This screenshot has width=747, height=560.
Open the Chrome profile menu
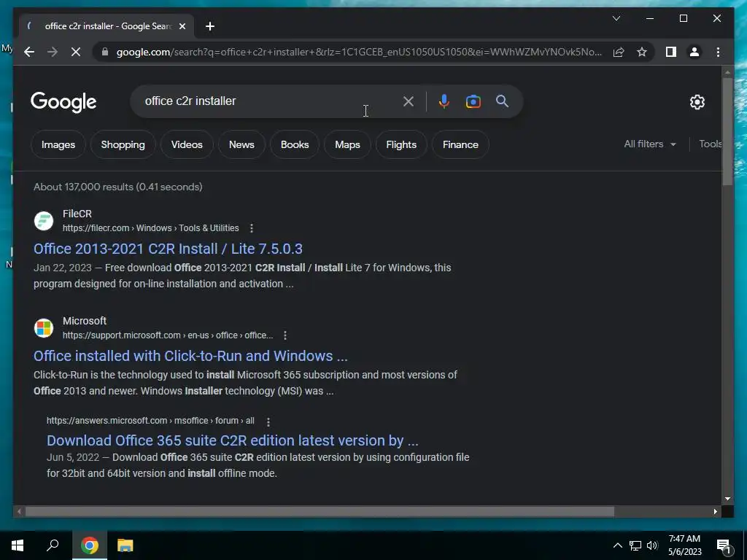point(694,52)
